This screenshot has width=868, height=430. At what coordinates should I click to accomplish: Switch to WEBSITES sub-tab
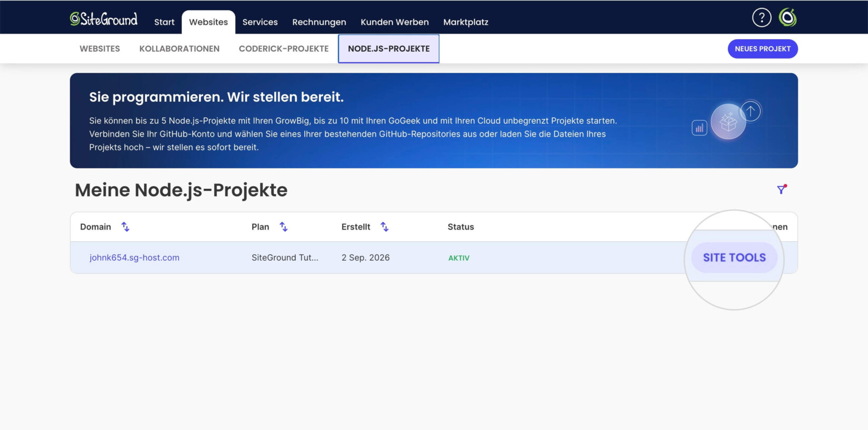click(x=100, y=49)
